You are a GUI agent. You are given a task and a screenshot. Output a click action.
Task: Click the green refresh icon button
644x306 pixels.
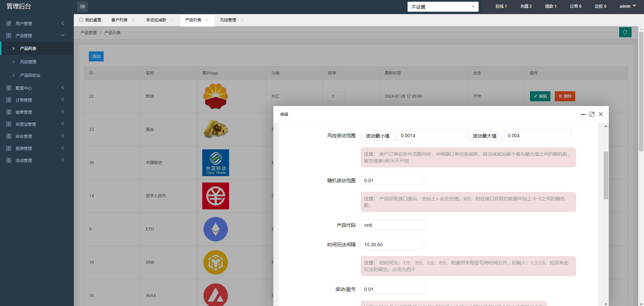[625, 32]
